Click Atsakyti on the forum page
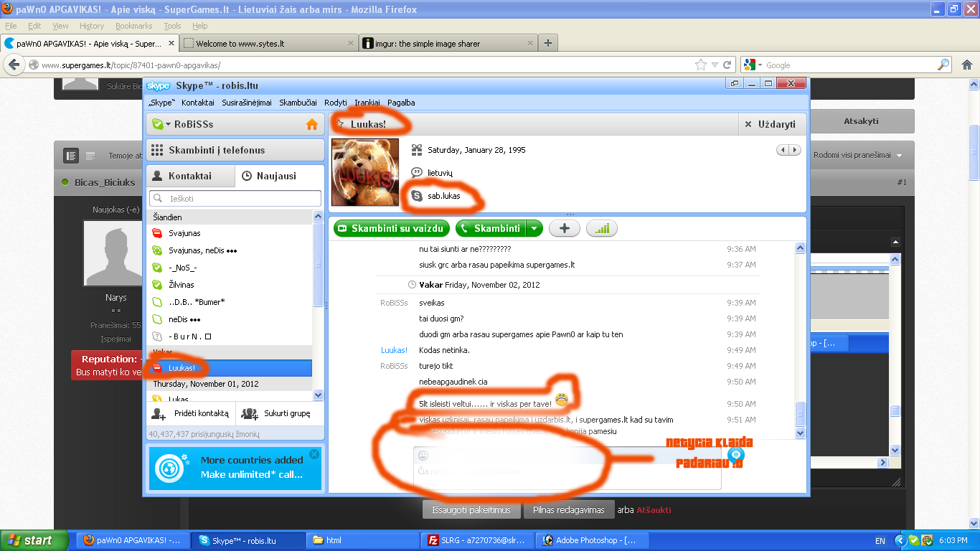Screen dimensions: 980x551 861,121
